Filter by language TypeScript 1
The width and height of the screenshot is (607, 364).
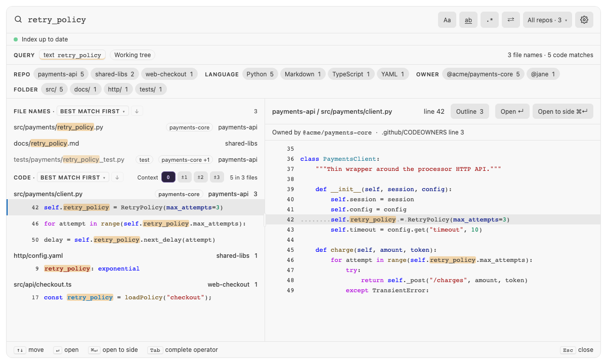(x=351, y=74)
